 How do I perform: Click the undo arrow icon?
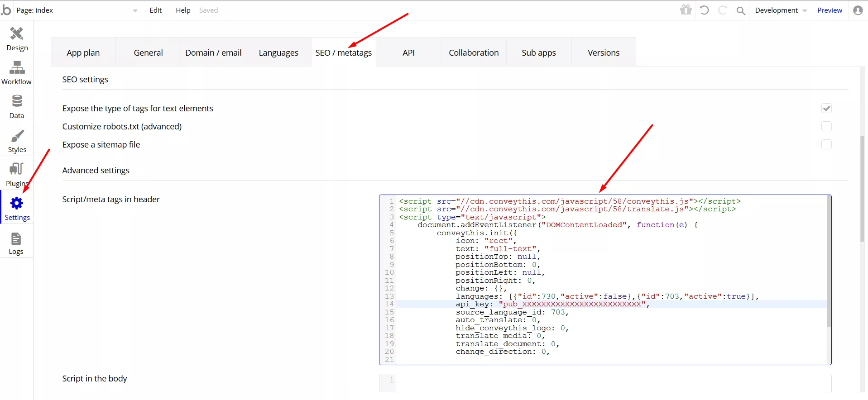tap(704, 10)
